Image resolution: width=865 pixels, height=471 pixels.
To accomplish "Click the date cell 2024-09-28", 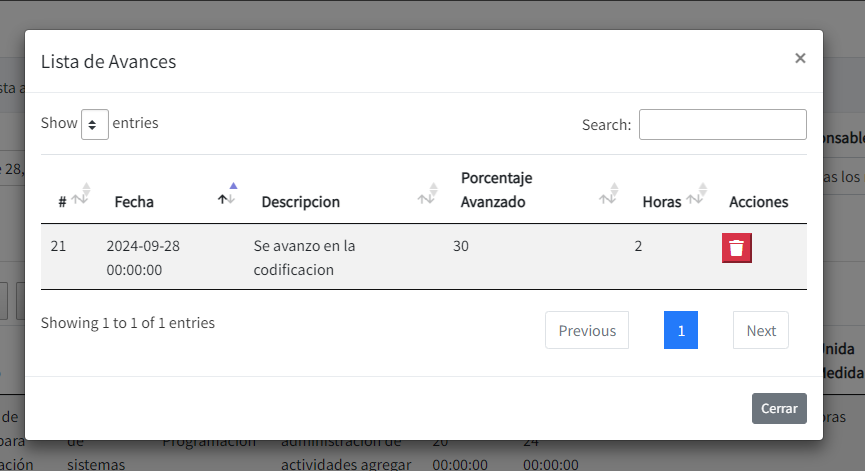I will tap(143, 246).
